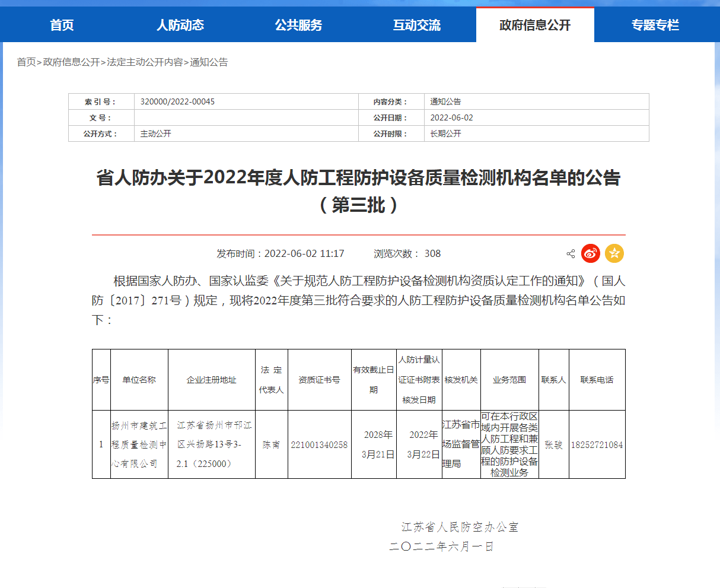Screen dimensions: 720x588
Task: Click the 业务范围 column header
Action: tap(509, 380)
